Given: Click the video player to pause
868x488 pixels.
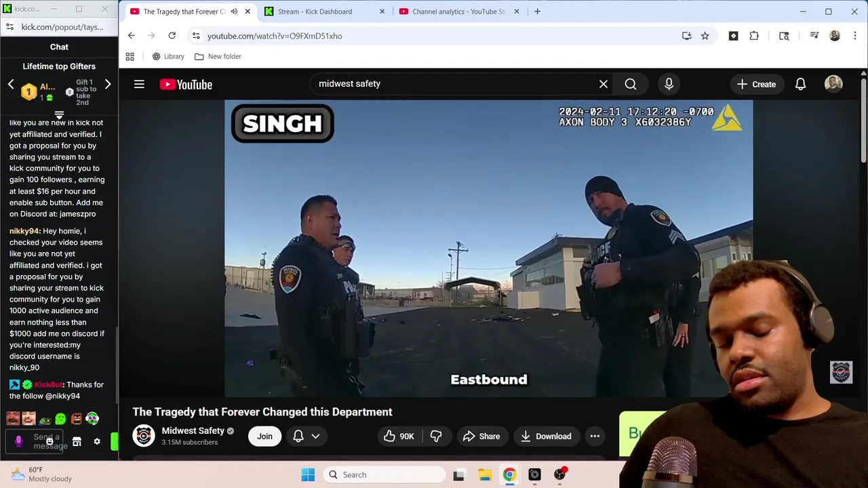Looking at the screenshot, I should tap(488, 248).
